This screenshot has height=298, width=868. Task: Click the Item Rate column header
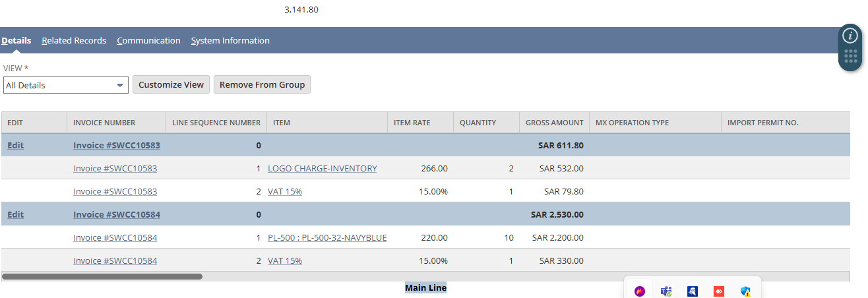(x=412, y=123)
